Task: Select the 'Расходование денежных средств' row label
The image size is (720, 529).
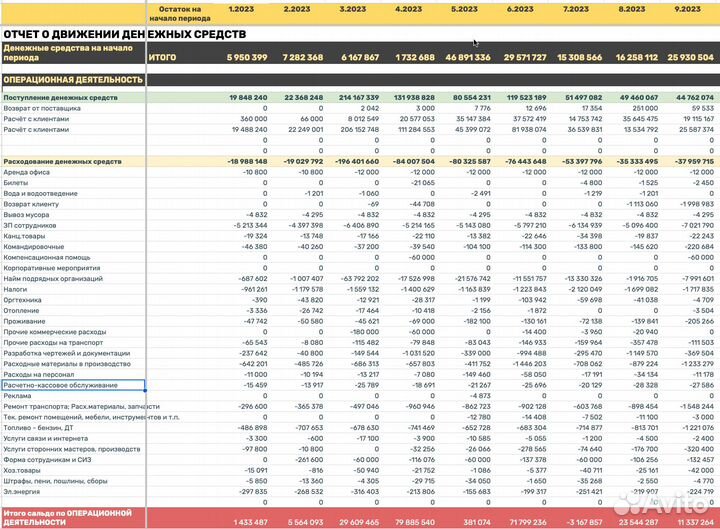Action: (62, 161)
